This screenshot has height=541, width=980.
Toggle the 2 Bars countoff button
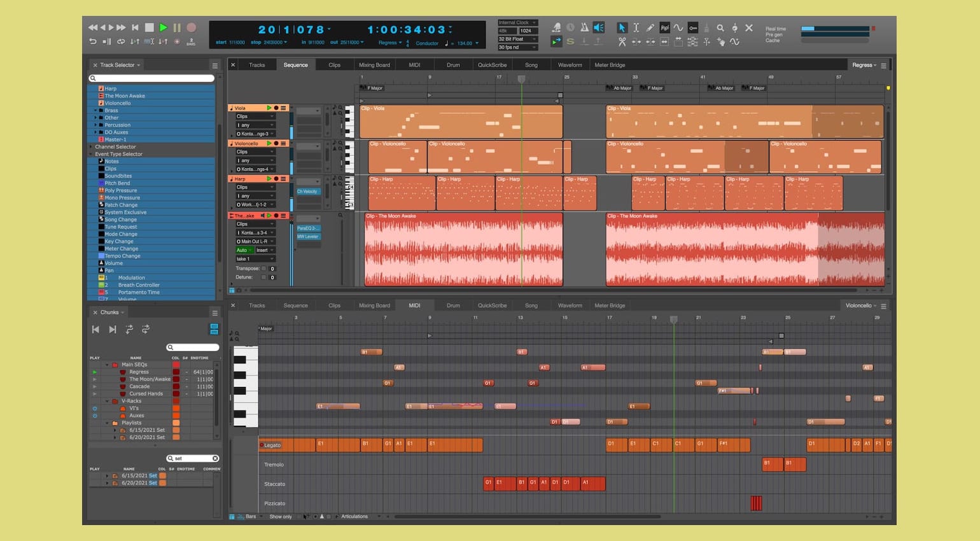coord(191,41)
